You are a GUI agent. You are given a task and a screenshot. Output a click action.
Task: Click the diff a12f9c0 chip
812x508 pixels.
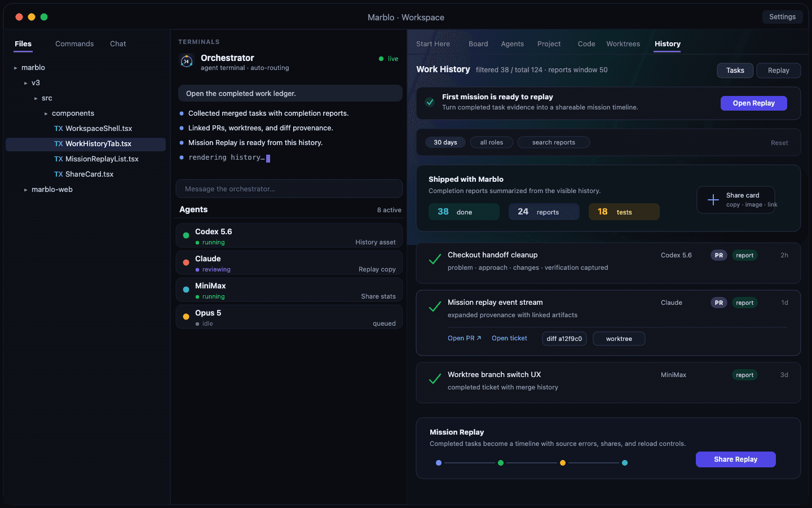tap(564, 339)
